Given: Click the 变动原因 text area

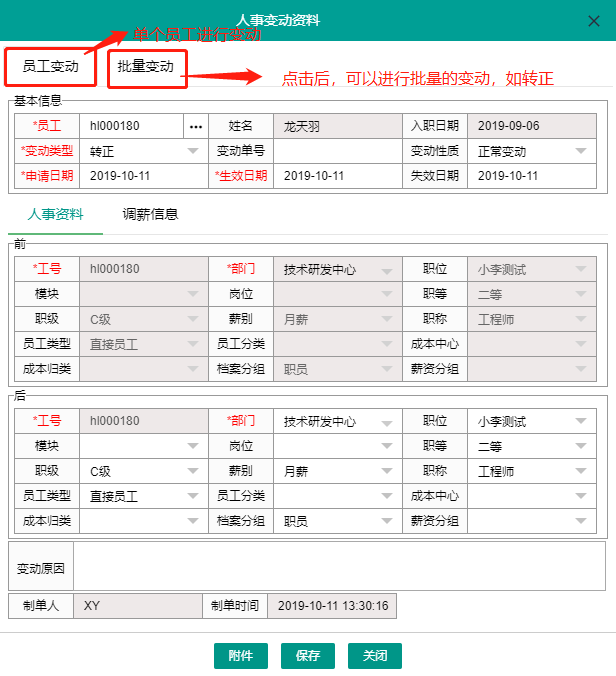Looking at the screenshot, I should coord(339,567).
